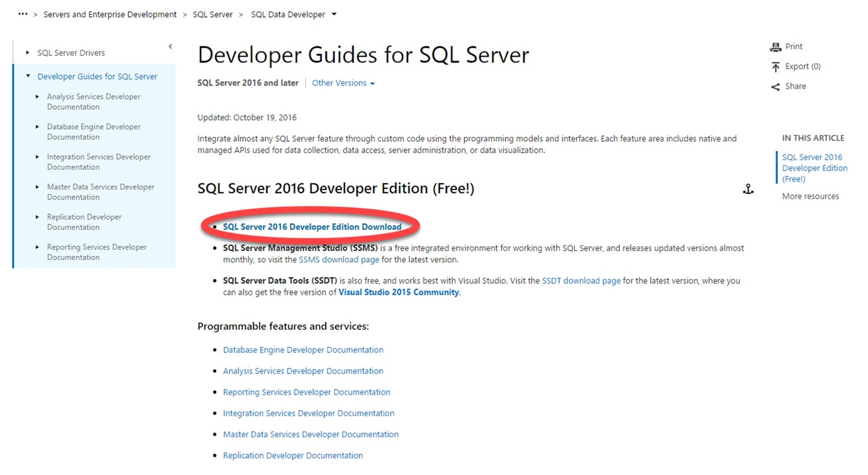Viewport: 868px width, 475px height.
Task: Click the Export (0) label
Action: [x=803, y=66]
